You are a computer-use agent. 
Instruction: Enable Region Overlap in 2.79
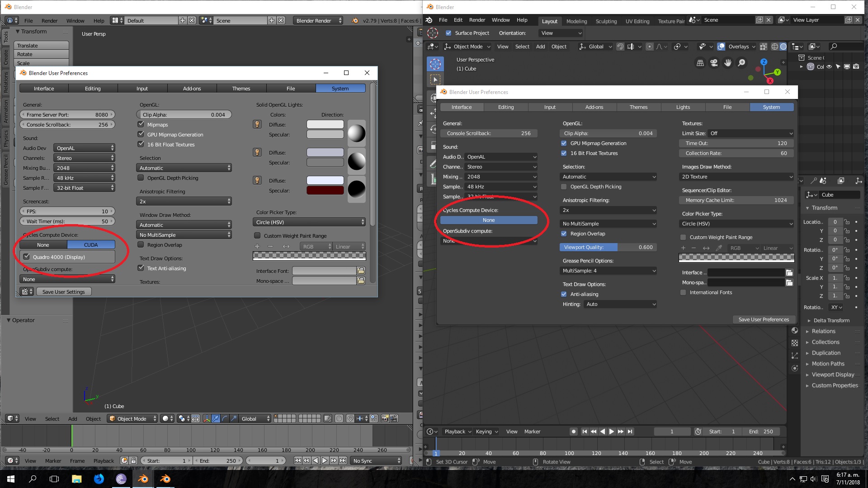point(141,244)
